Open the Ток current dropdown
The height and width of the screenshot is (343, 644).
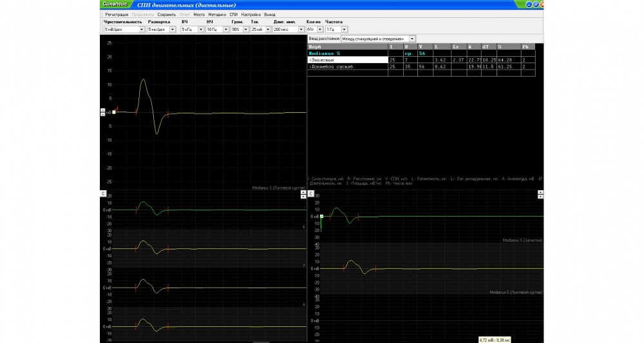point(267,30)
